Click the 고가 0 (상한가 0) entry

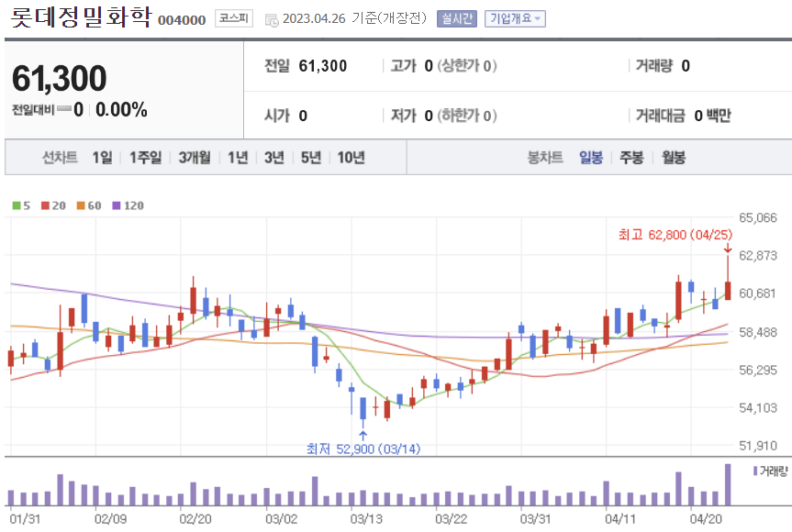(443, 66)
